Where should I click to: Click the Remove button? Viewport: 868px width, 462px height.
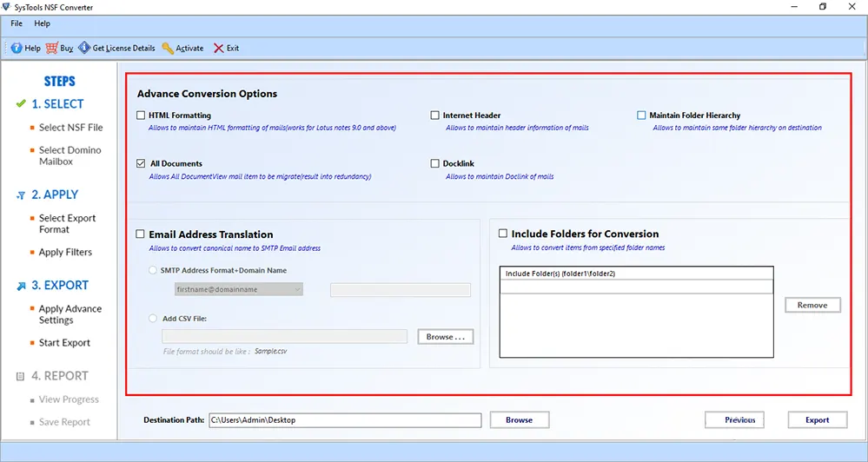coord(812,305)
